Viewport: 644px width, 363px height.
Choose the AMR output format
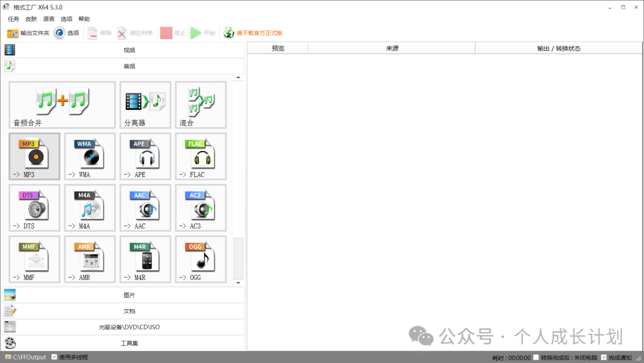(90, 259)
